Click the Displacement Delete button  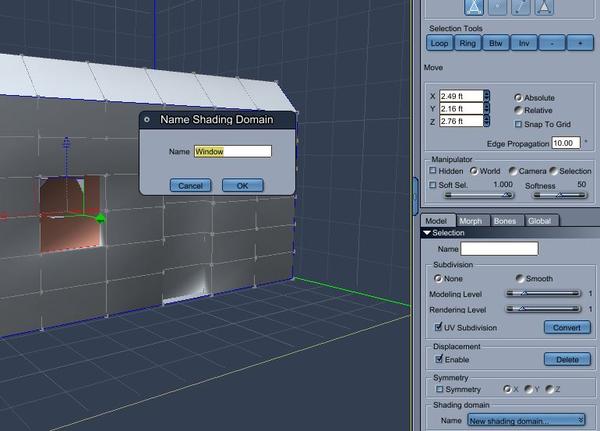pyautogui.click(x=567, y=359)
